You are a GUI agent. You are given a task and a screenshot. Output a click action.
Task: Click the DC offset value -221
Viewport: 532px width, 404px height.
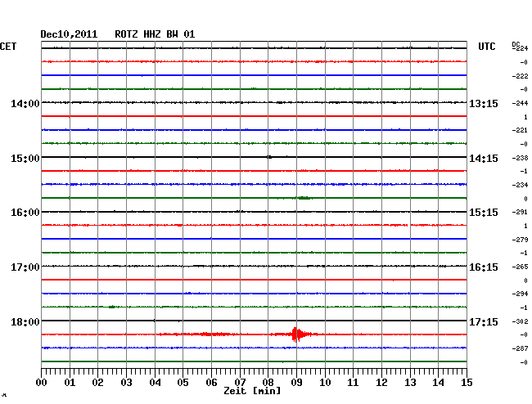coord(520,131)
